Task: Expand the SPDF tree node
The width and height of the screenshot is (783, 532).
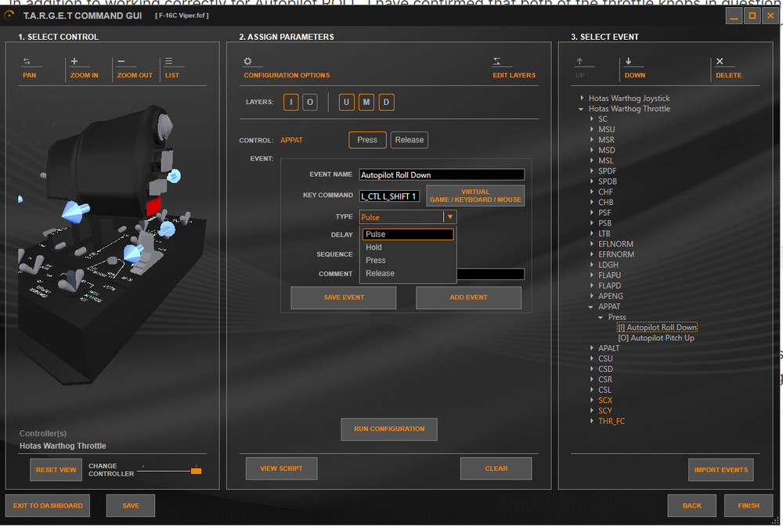Action: click(592, 171)
